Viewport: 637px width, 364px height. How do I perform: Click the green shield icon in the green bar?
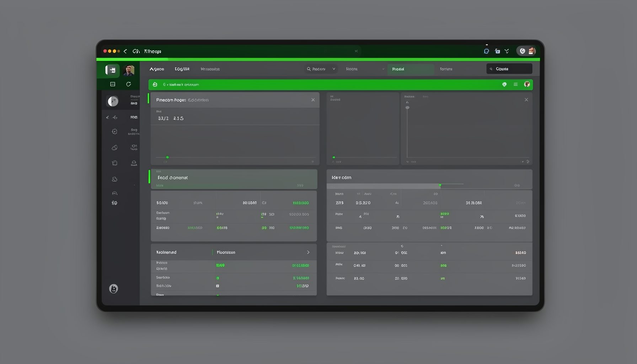[504, 84]
